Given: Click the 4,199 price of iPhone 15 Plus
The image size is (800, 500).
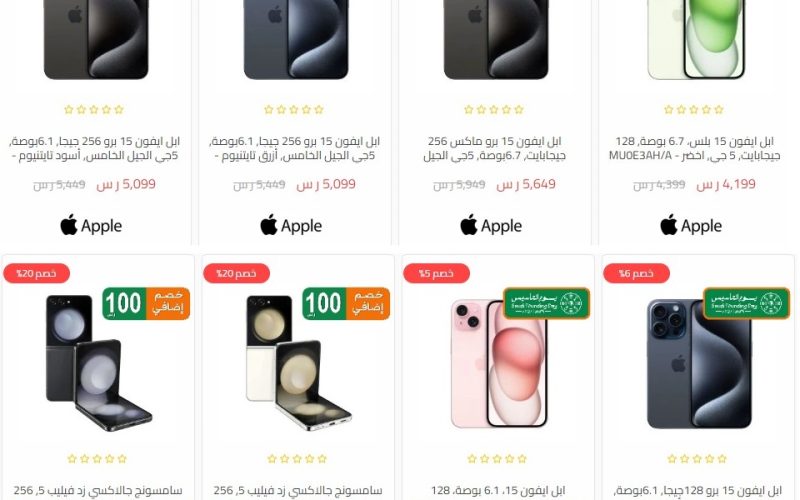Looking at the screenshot, I should [x=726, y=184].
